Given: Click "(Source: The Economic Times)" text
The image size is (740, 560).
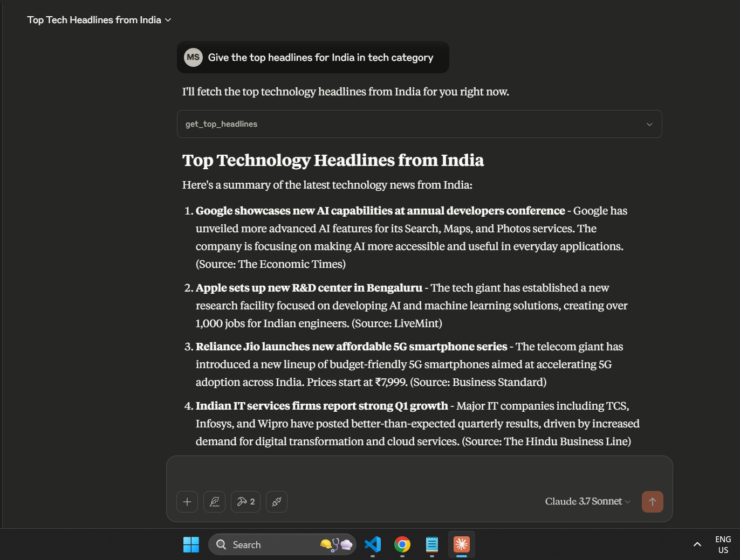Looking at the screenshot, I should coord(271,264).
